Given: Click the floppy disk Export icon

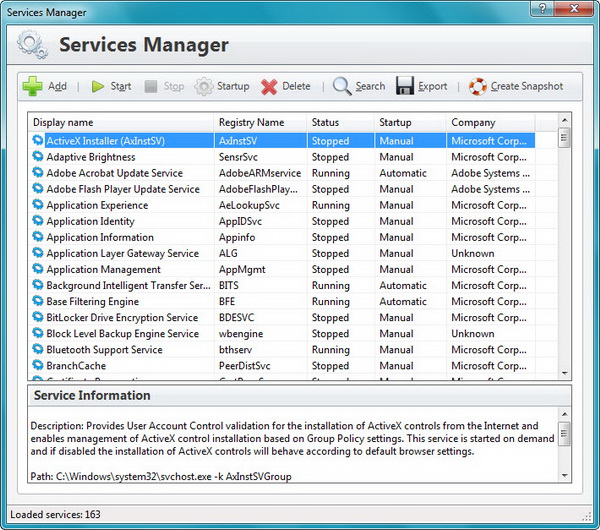Looking at the screenshot, I should coord(404,85).
